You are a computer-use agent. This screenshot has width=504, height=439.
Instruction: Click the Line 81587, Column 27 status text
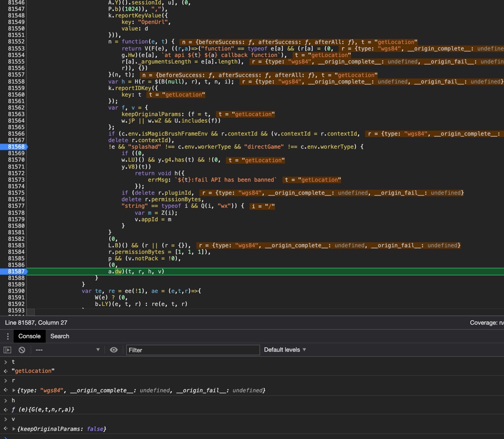(36, 323)
